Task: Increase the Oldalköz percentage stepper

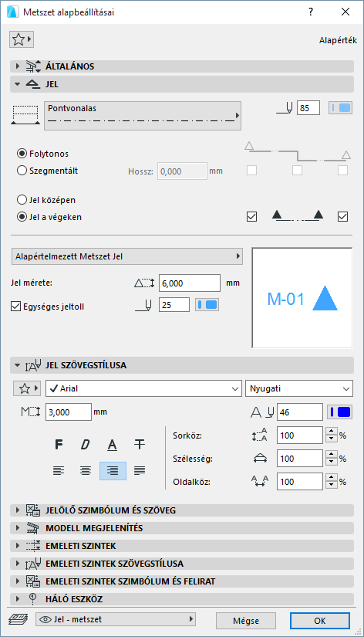Action: tap(332, 478)
